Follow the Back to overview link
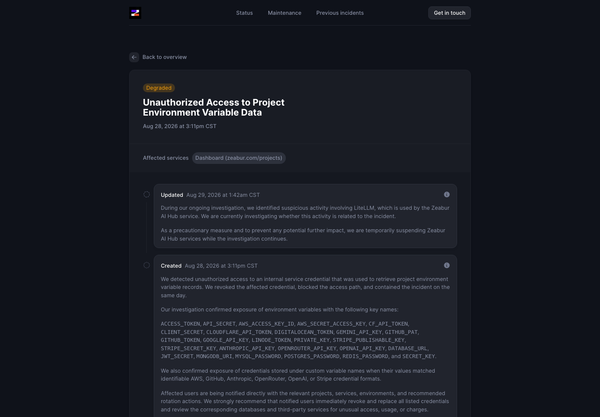600x417 pixels. [165, 57]
